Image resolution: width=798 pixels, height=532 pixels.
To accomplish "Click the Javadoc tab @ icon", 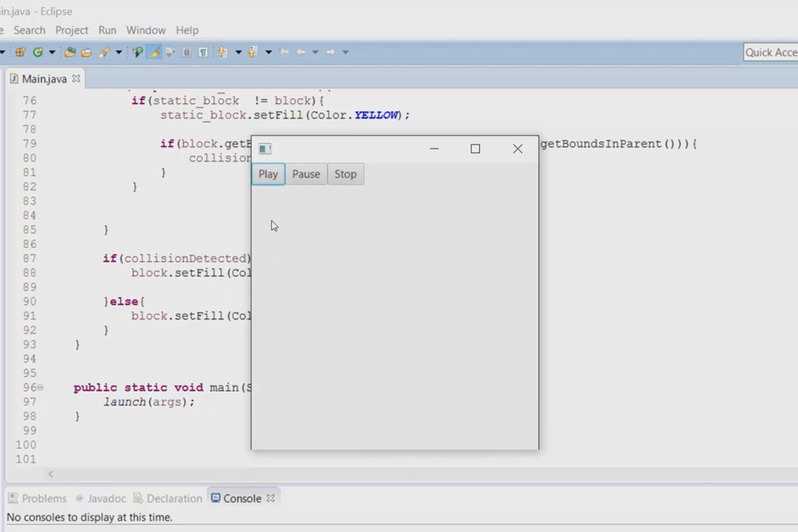I will click(80, 498).
